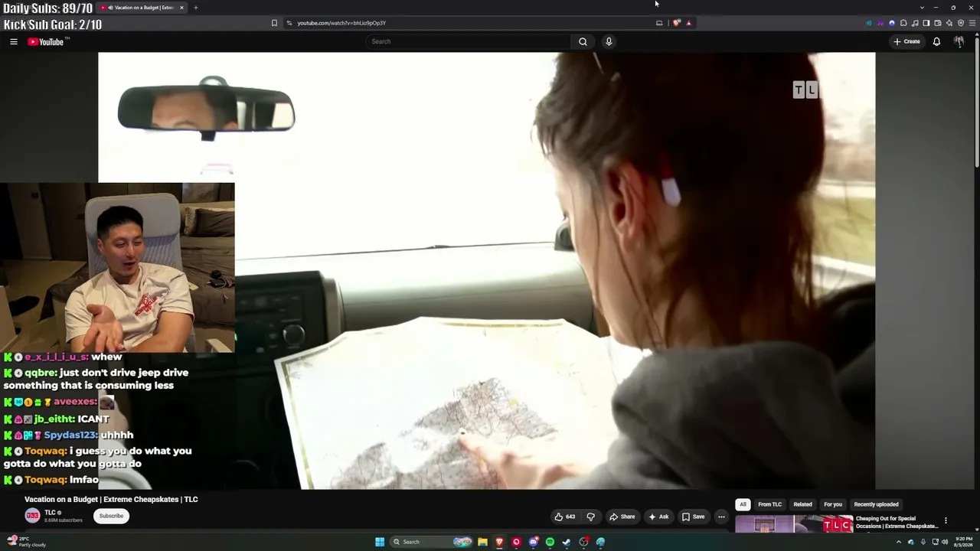Open the browser extensions puzzle icon
The height and width of the screenshot is (551, 980).
903,23
